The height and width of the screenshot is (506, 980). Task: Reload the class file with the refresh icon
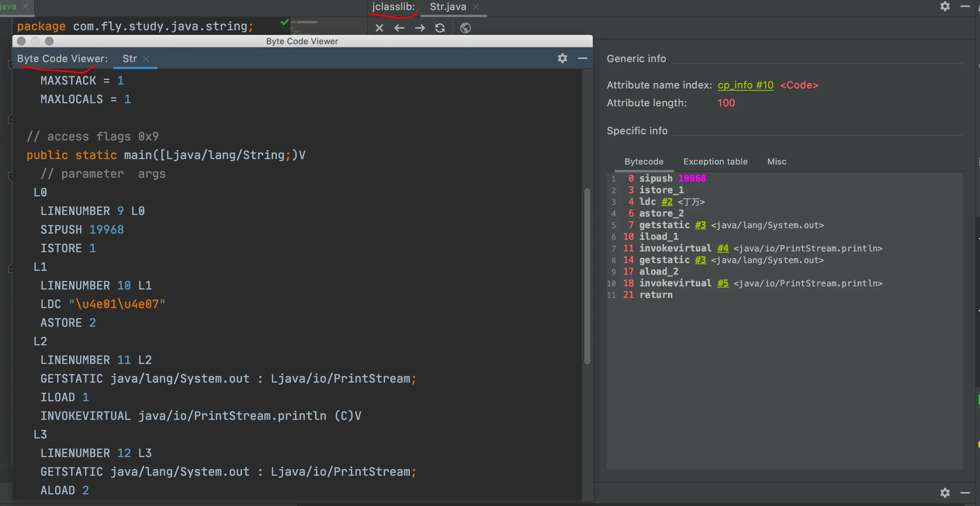tap(440, 28)
